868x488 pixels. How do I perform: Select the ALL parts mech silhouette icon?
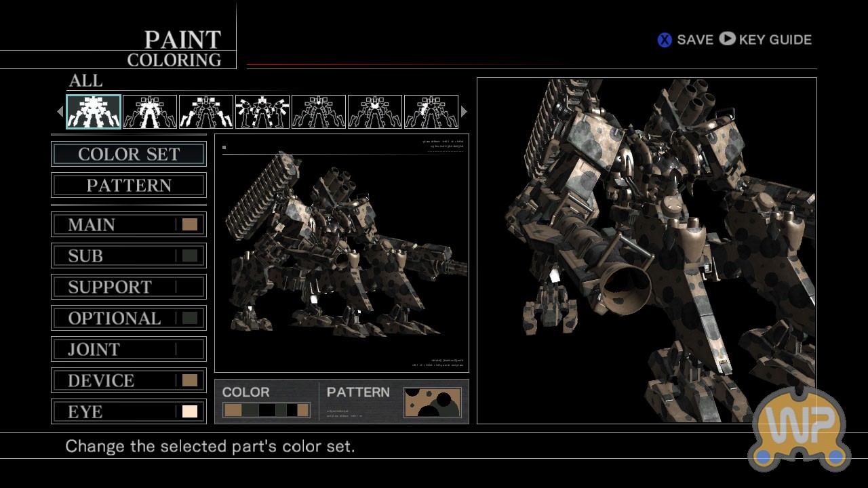(x=94, y=112)
